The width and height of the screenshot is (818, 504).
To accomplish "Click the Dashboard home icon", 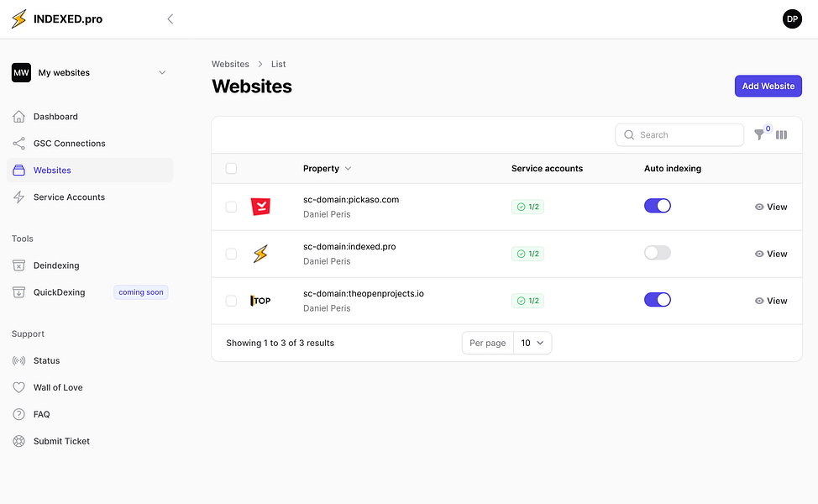I will coord(18,117).
